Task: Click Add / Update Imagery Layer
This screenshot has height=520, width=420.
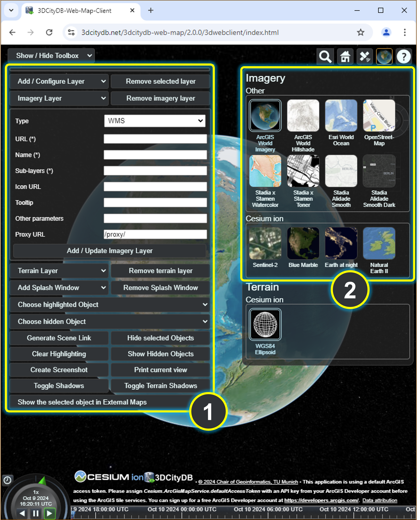Action: [110, 251]
